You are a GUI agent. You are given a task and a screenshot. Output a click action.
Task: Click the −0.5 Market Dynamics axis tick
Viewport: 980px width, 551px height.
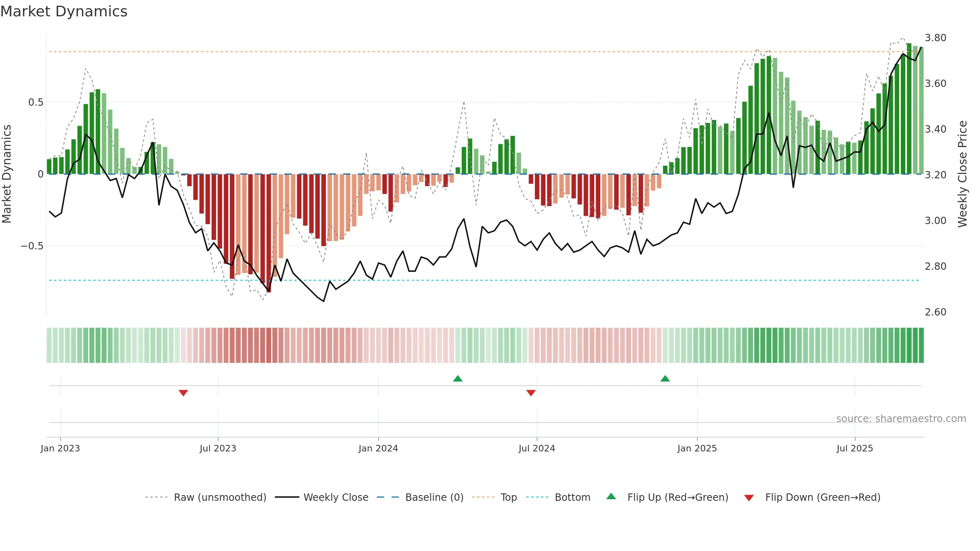(x=32, y=246)
